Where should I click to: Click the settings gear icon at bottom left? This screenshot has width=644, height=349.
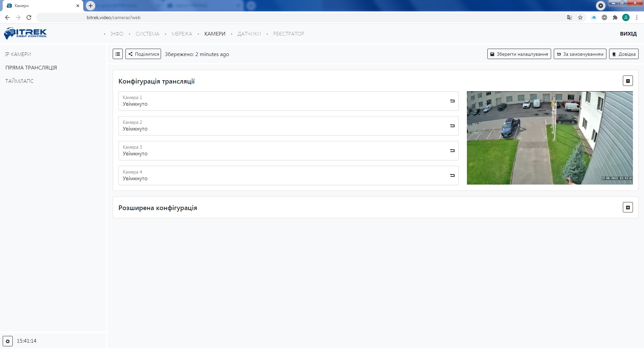[x=8, y=341]
